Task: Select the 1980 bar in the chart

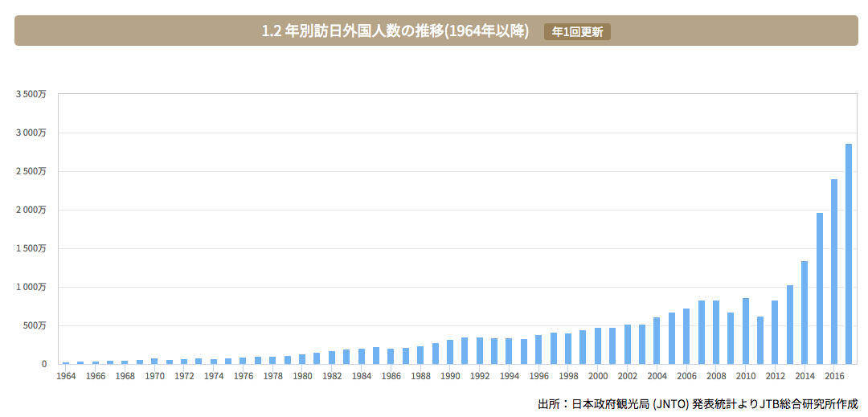Action: tap(302, 359)
